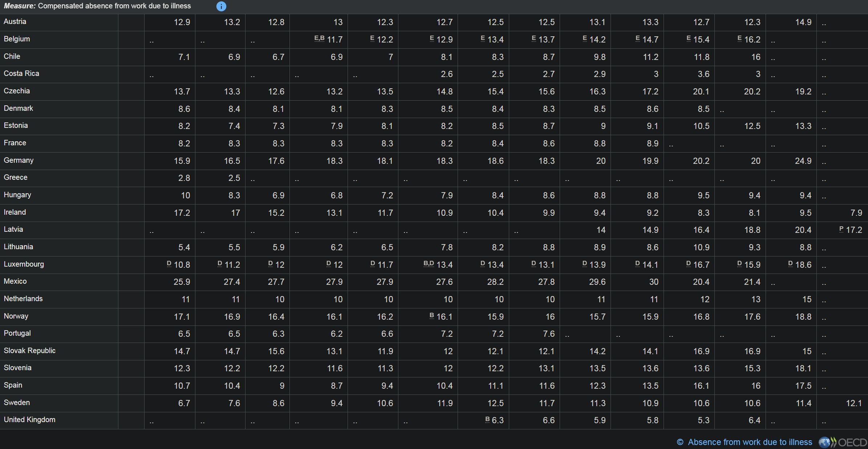Click the D flag on Luxembourg 10.8
This screenshot has width=868, height=449.
tap(169, 263)
